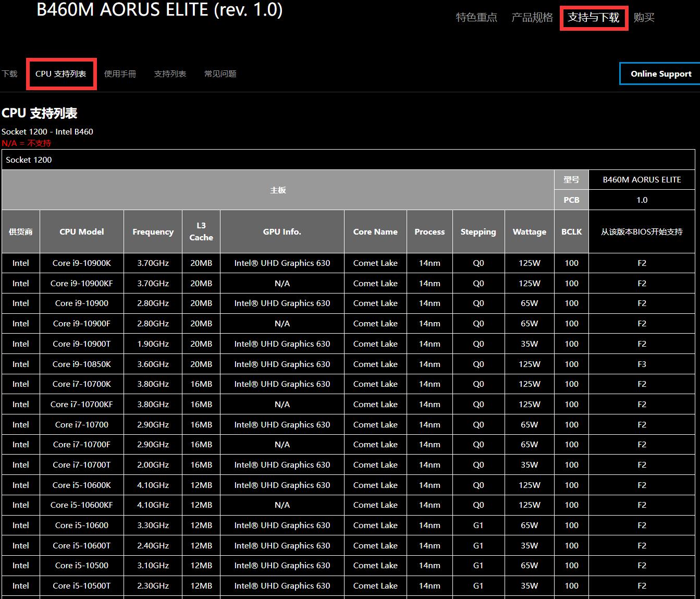
Task: Select the Core i9-10900K row cell
Action: point(82,263)
